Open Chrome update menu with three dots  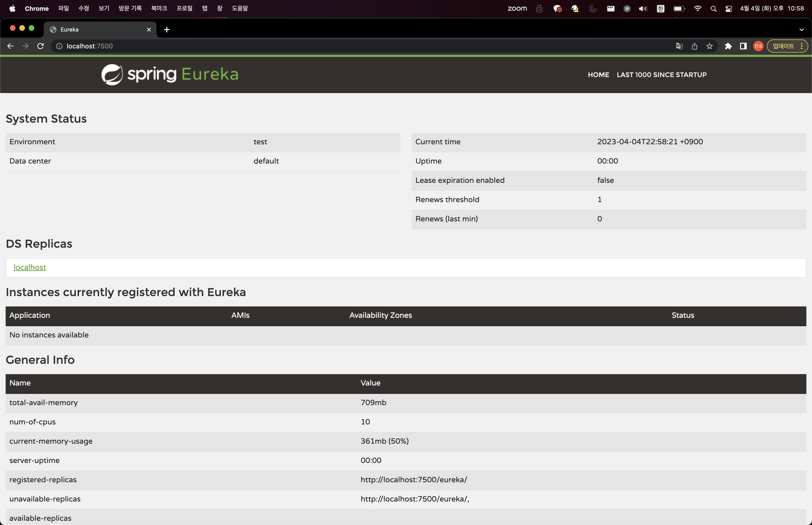pyautogui.click(x=801, y=46)
